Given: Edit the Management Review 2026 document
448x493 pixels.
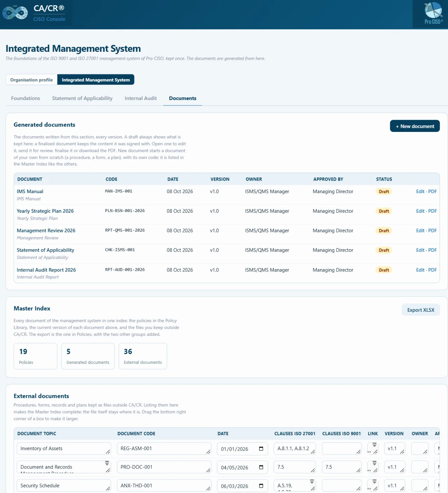Looking at the screenshot, I should 420,231.
